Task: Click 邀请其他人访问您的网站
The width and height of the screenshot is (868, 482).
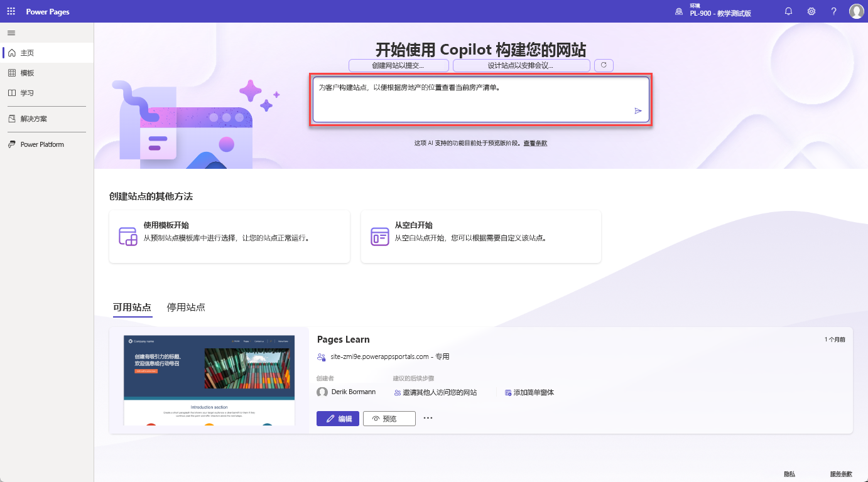Action: click(435, 392)
